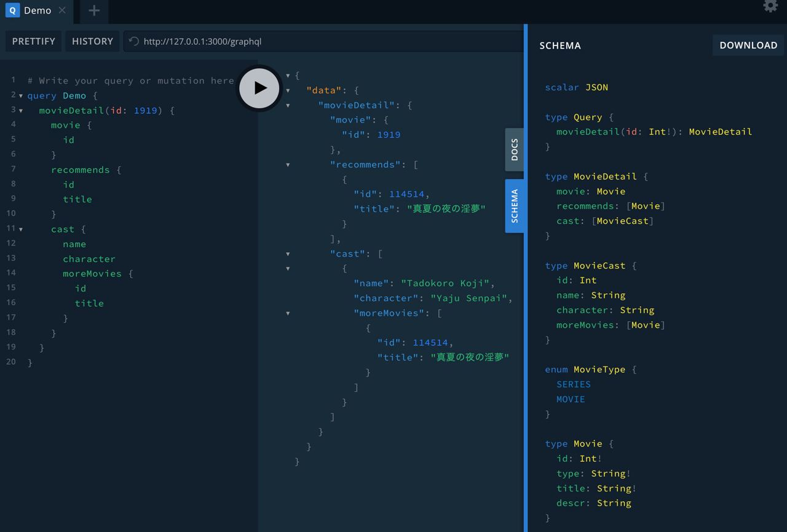Select the SCHEMA side tab
Image resolution: width=787 pixels, height=532 pixels.
[515, 206]
